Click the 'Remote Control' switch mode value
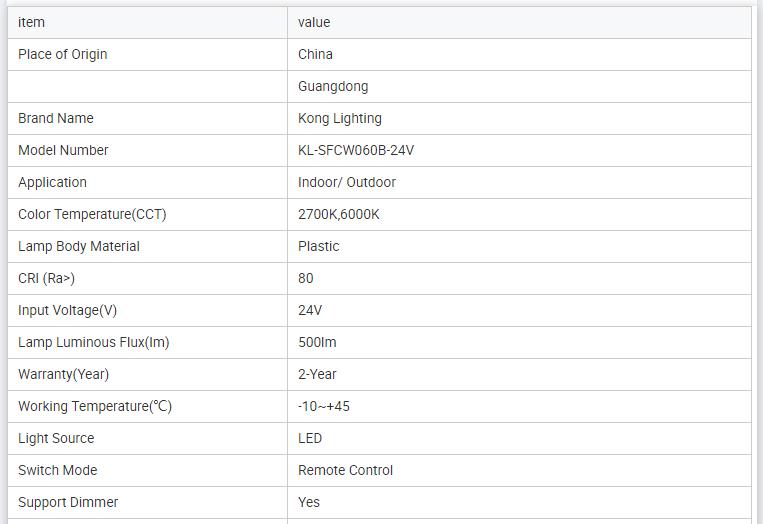The height and width of the screenshot is (524, 763). 345,470
